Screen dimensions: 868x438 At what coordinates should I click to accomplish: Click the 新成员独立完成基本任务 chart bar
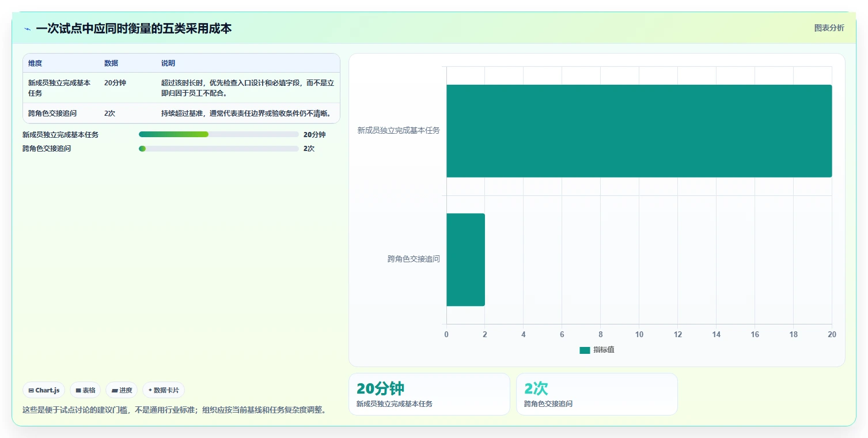click(x=639, y=131)
